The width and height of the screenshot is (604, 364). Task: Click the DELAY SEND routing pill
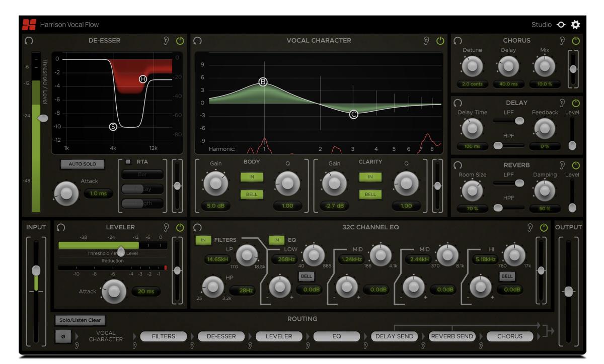coord(395,336)
